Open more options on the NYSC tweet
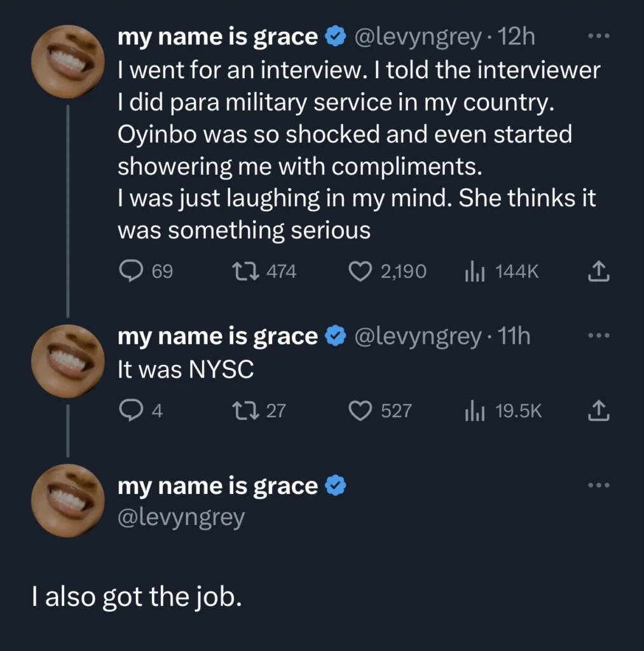 (598, 335)
